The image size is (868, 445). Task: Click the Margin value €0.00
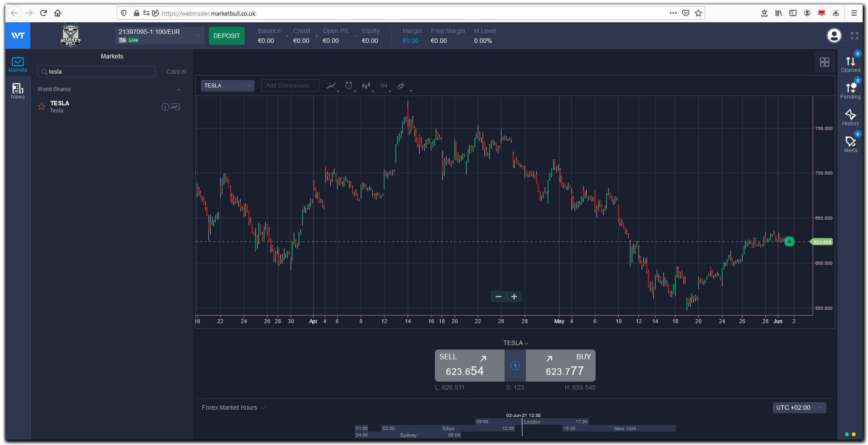coord(410,41)
